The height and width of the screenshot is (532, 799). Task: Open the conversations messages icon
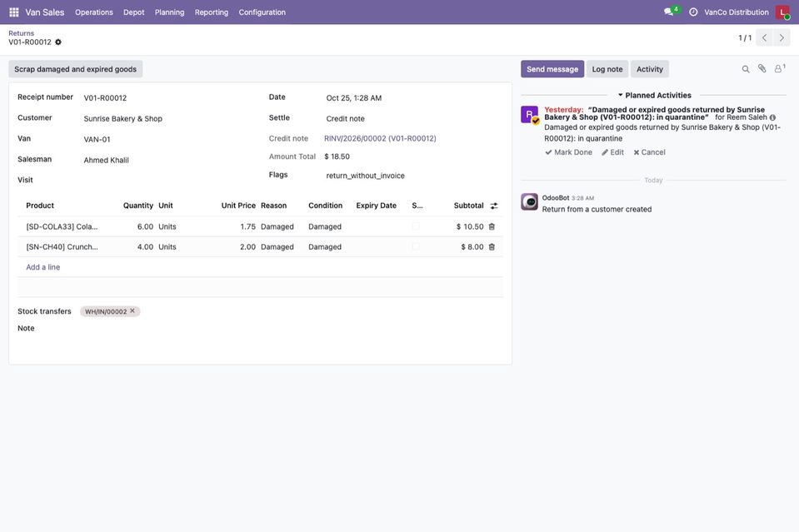pos(668,12)
